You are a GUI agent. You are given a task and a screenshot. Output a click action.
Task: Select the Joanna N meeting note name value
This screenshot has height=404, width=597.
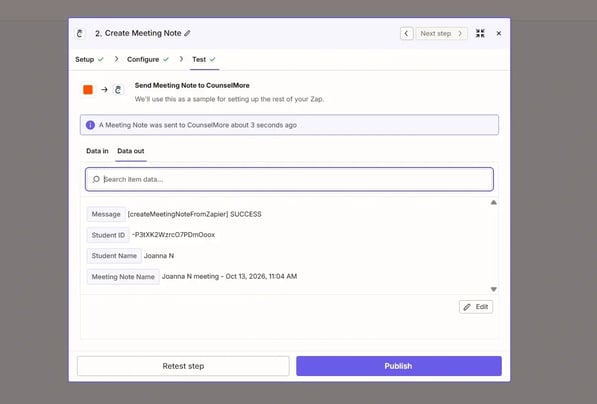coord(230,276)
